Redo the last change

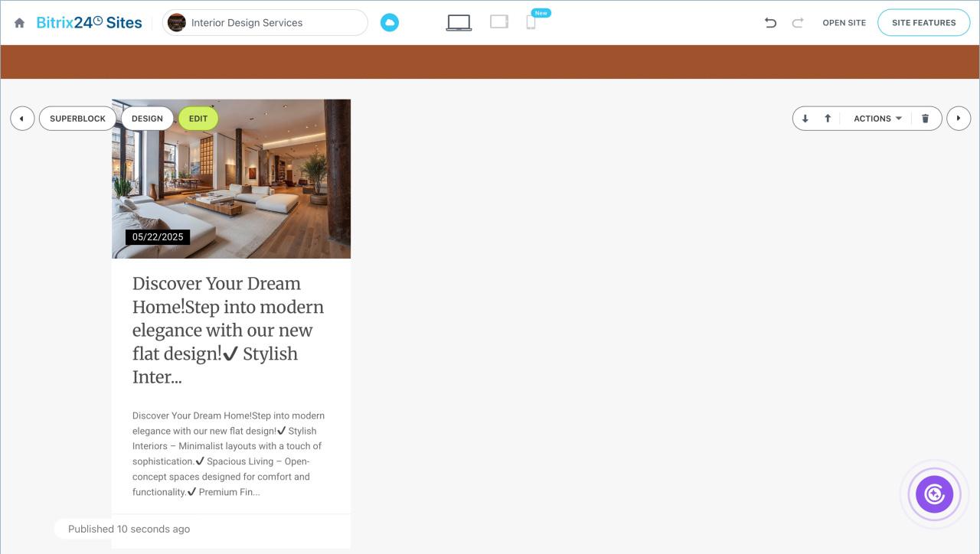pos(797,23)
